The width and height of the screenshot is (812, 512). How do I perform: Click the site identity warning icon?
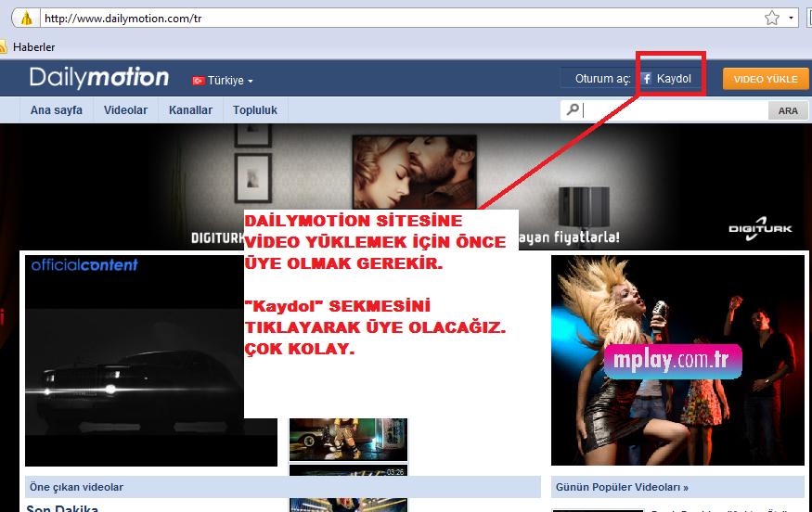[27, 18]
